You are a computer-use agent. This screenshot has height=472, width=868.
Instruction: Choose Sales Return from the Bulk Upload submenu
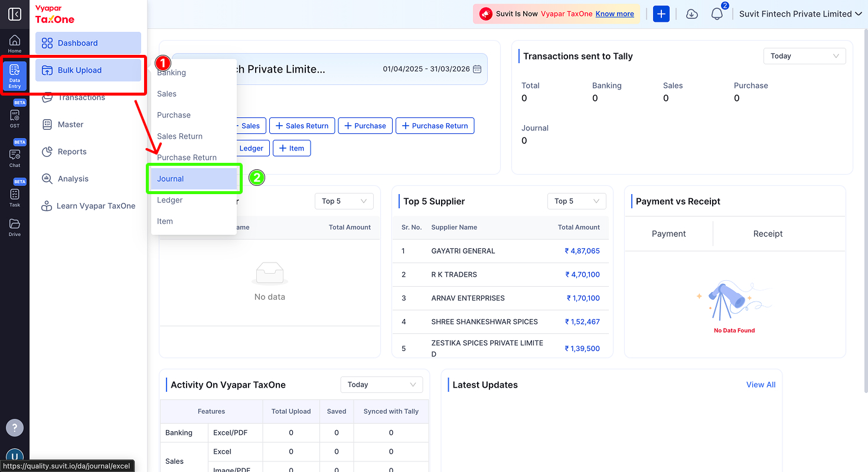click(x=194, y=136)
